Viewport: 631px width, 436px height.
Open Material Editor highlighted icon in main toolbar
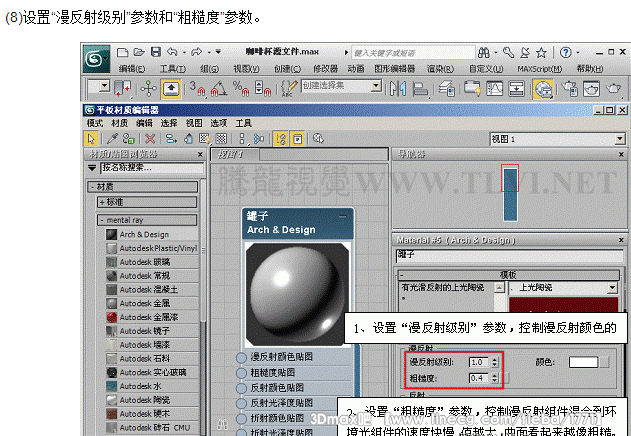click(543, 89)
